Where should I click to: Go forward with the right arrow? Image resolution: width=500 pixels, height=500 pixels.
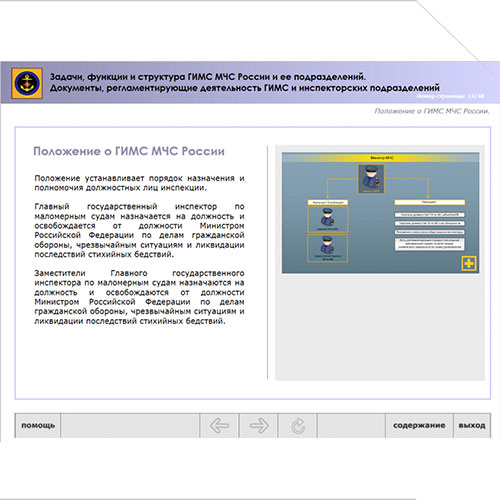pyautogui.click(x=259, y=426)
